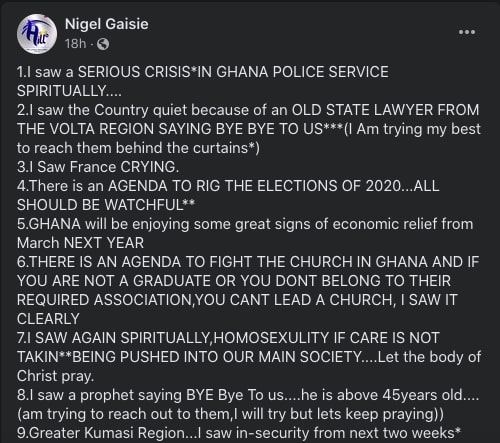Click the line about rigging the 2020 elections
This screenshot has height=443, width=500.
point(228,186)
